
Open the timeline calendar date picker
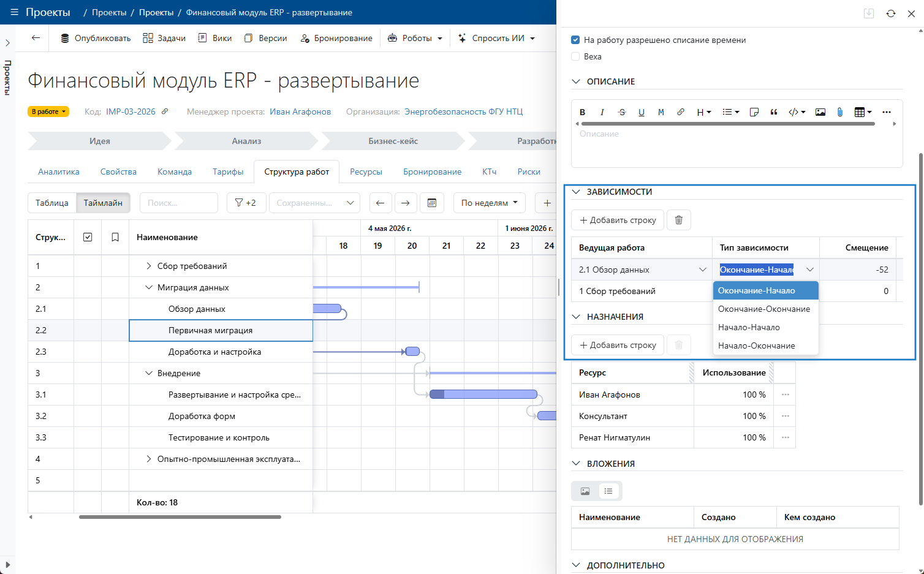[x=432, y=203]
